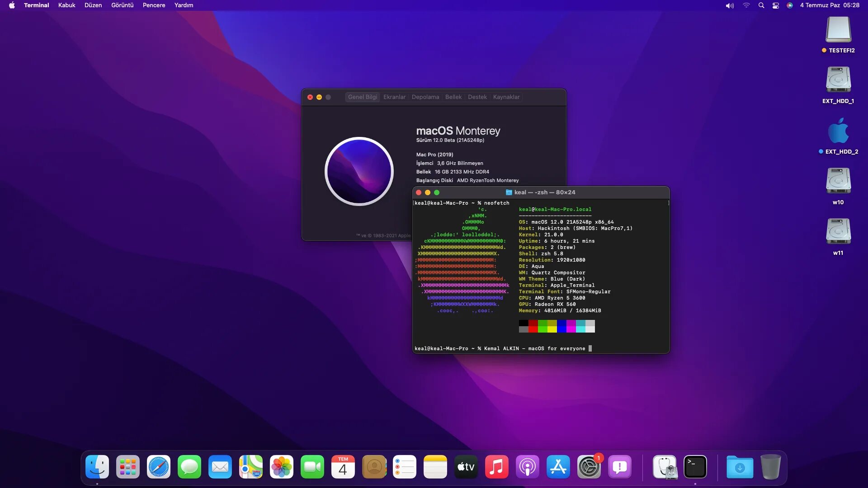The height and width of the screenshot is (488, 868).
Task: Open Control Center from the menu bar
Action: (x=776, y=5)
